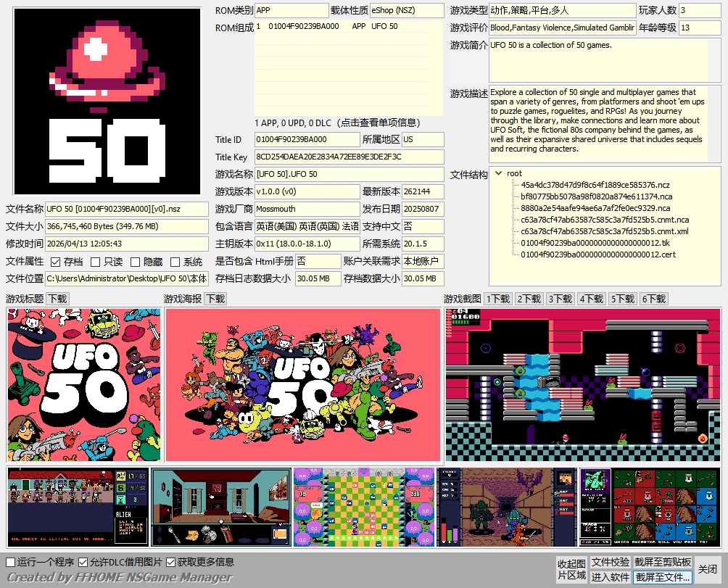This screenshot has height=588, width=728.
Task: Click the 收起图片区域 collapse images button
Action: [x=571, y=570]
